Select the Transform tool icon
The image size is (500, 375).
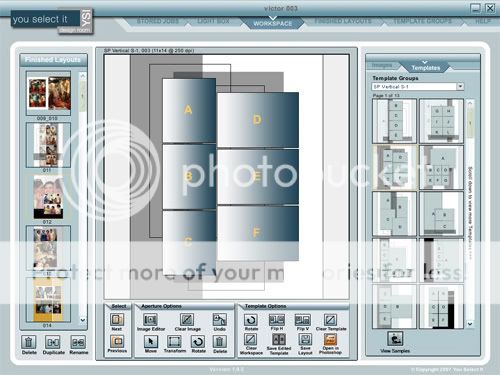pos(174,342)
